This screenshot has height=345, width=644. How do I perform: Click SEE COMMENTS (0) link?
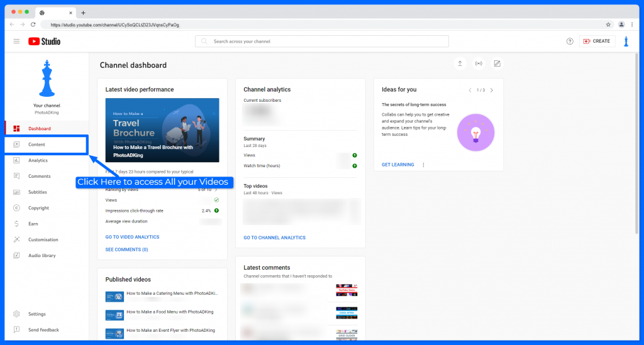pyautogui.click(x=126, y=249)
